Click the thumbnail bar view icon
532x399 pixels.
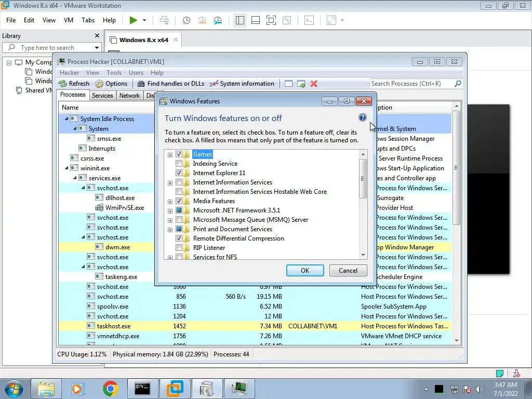click(x=256, y=20)
